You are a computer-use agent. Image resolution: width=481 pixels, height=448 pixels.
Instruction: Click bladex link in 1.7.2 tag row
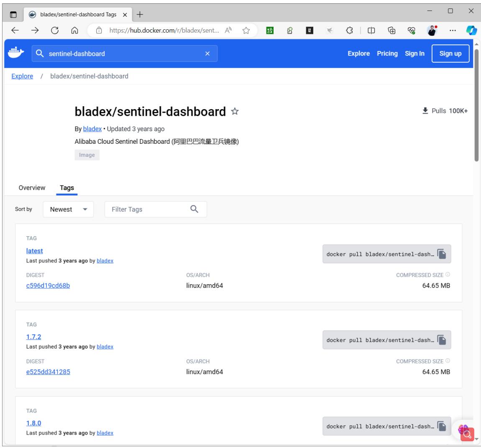[105, 346]
